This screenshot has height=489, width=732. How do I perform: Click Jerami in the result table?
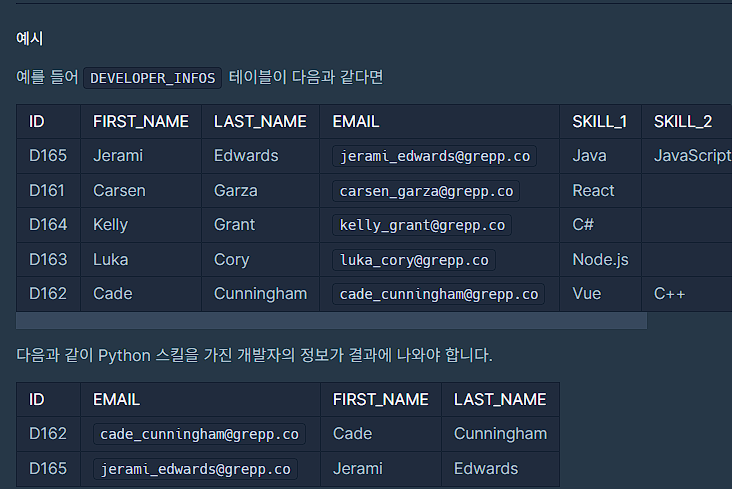pos(358,469)
